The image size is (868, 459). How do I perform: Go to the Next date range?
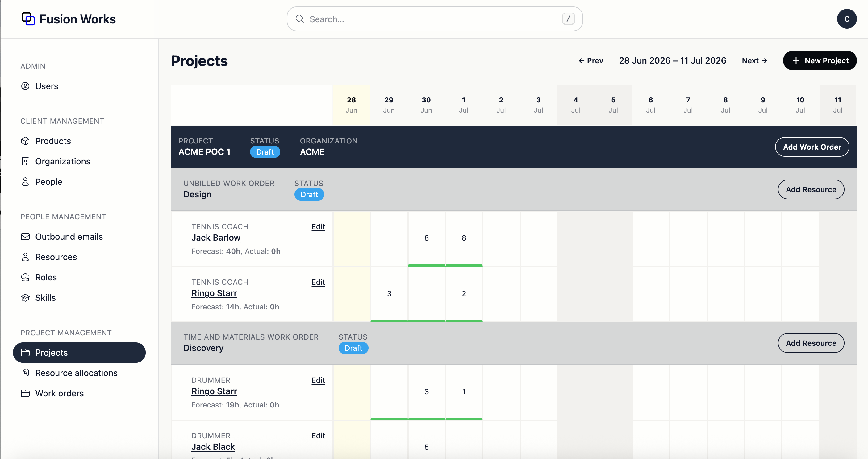pos(754,61)
